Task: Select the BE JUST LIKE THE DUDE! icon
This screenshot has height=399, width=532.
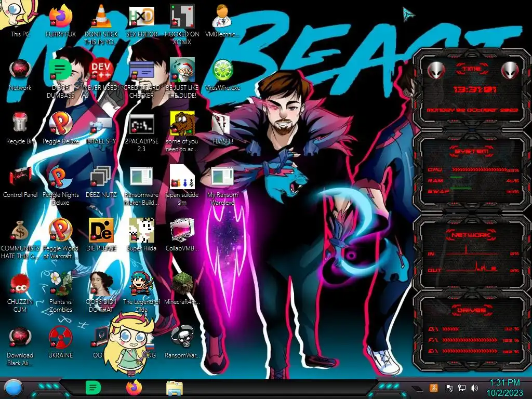Action: point(182,79)
